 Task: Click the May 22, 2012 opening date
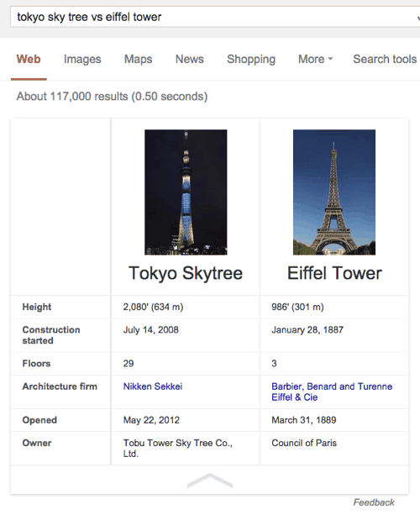[x=151, y=420]
